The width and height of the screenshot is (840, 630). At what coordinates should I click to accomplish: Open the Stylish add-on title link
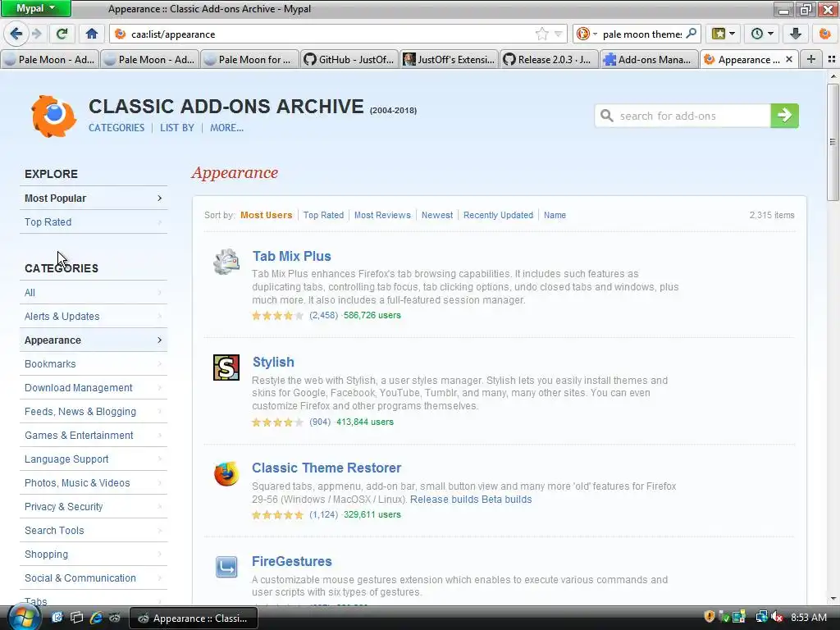(273, 362)
